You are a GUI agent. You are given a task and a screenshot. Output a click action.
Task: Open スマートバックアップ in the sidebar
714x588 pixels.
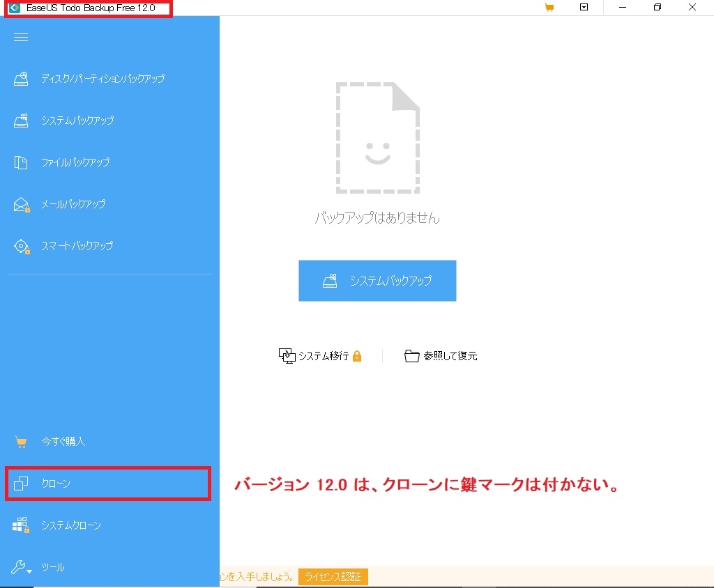[77, 246]
